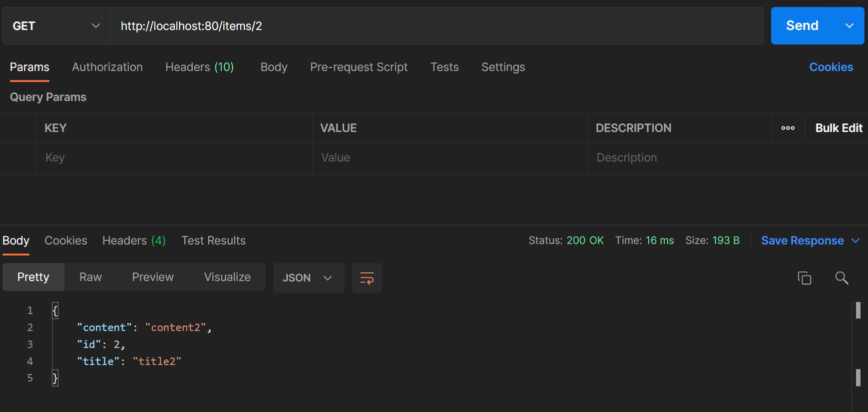This screenshot has width=868, height=412.
Task: Expand the Send button arrow options
Action: click(x=849, y=26)
